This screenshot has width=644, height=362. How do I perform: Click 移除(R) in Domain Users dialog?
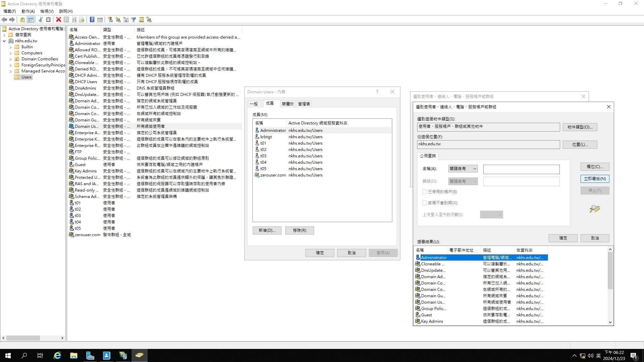pos(299,230)
